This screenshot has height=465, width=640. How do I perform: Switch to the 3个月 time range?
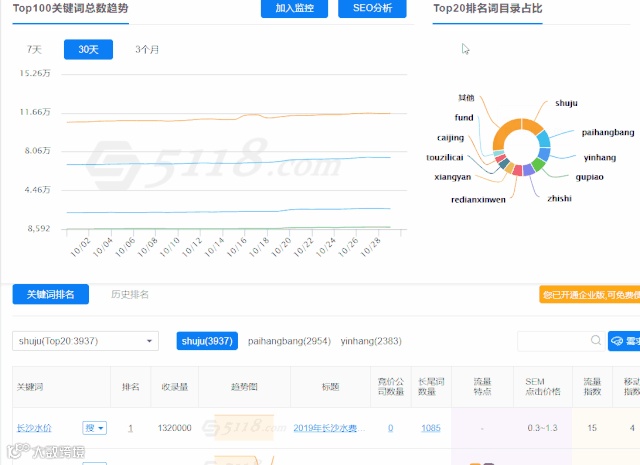(x=147, y=49)
